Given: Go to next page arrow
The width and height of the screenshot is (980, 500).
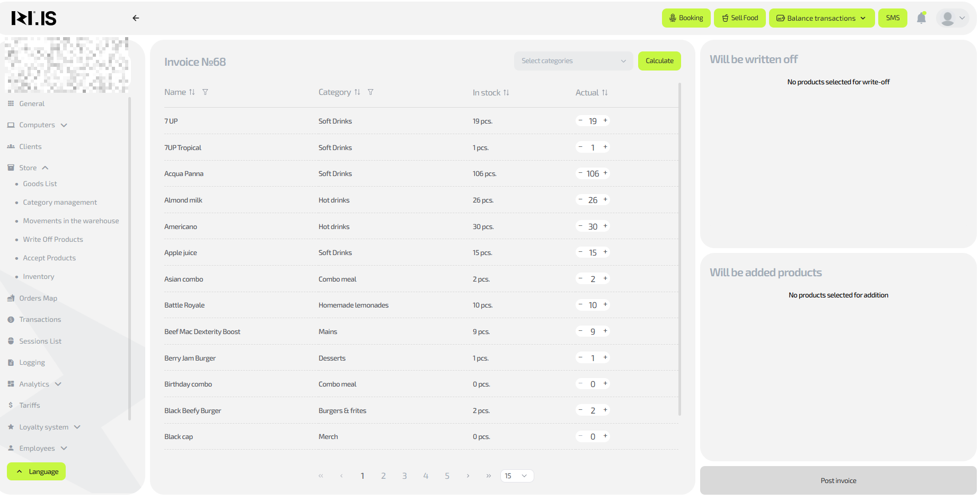Looking at the screenshot, I should [x=468, y=476].
